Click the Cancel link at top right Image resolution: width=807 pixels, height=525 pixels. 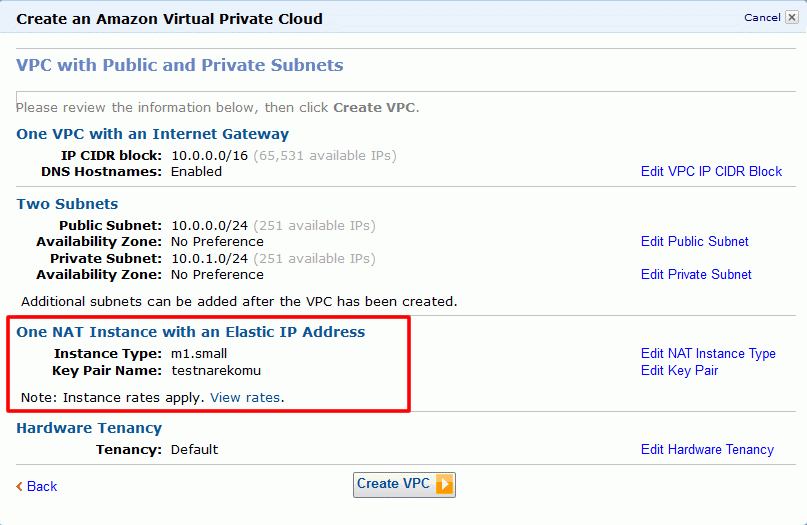762,18
